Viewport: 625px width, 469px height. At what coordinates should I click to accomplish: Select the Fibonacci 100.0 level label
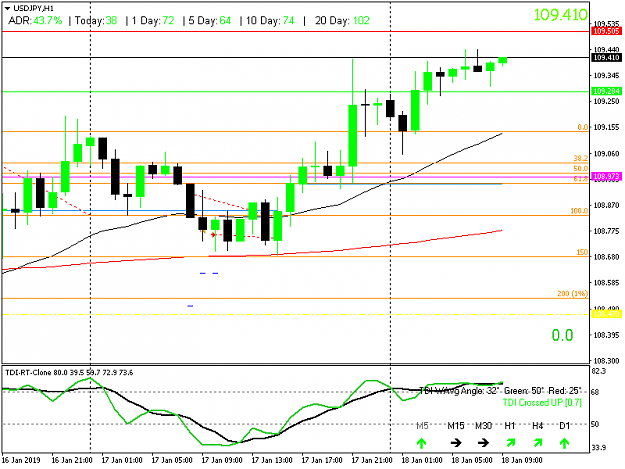pos(579,211)
